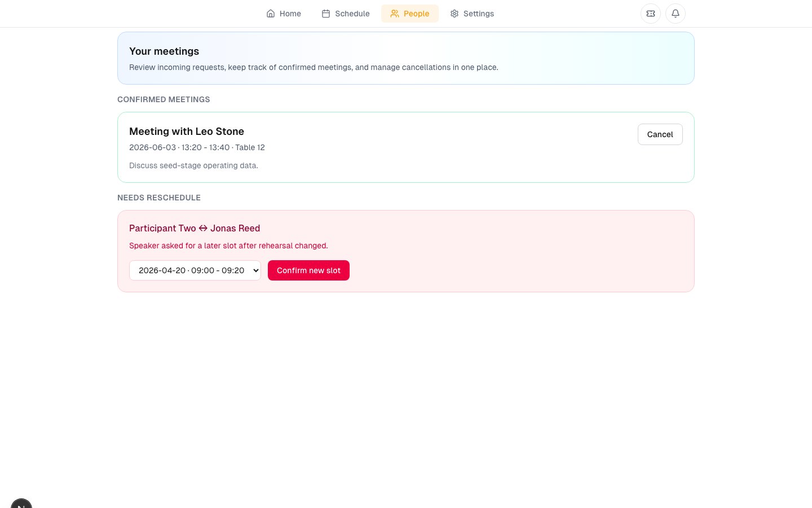Click 'Participant Two ↔ Jonas Reed' heading
Viewport: 812px width, 508px height.
(195, 228)
